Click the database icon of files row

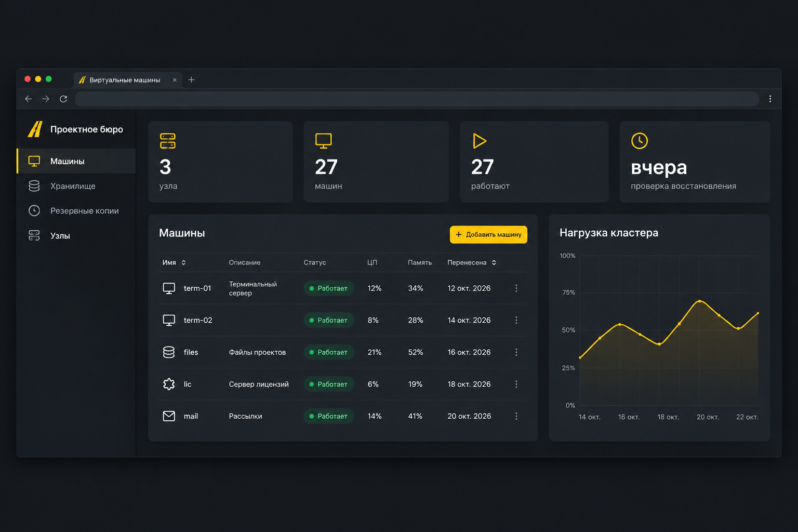pos(169,352)
